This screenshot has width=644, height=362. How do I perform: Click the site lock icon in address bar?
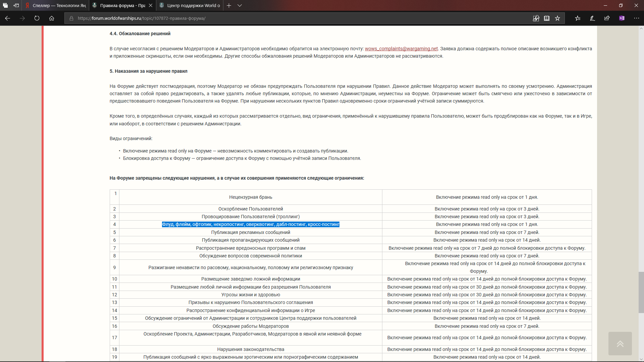[71, 18]
